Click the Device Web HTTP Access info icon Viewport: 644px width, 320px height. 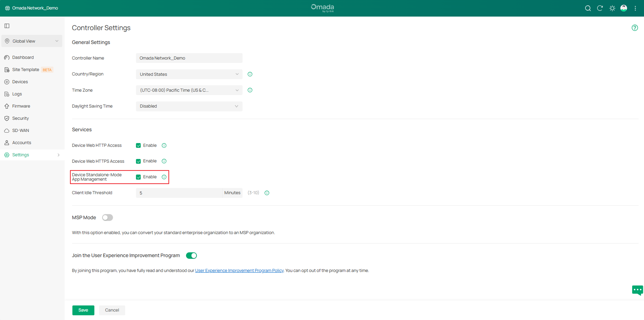164,145
